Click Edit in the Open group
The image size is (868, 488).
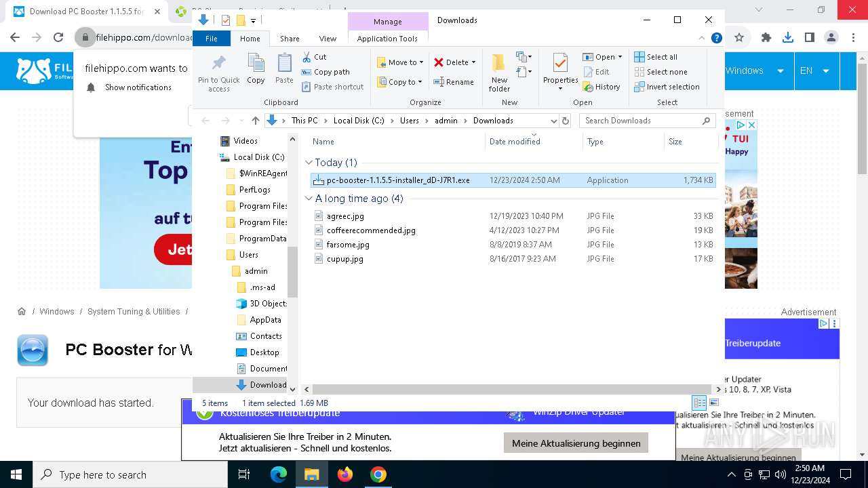(x=596, y=72)
